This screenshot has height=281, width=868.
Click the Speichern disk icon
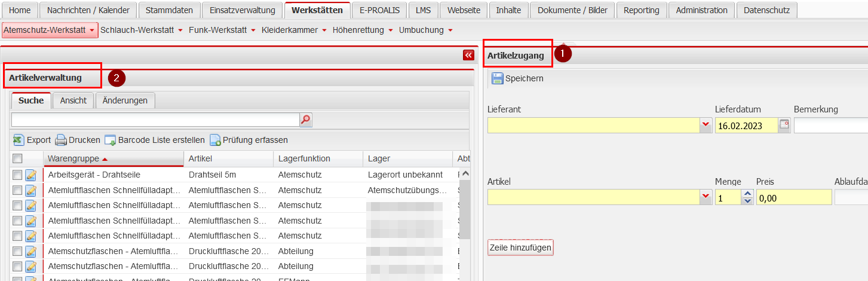[498, 78]
